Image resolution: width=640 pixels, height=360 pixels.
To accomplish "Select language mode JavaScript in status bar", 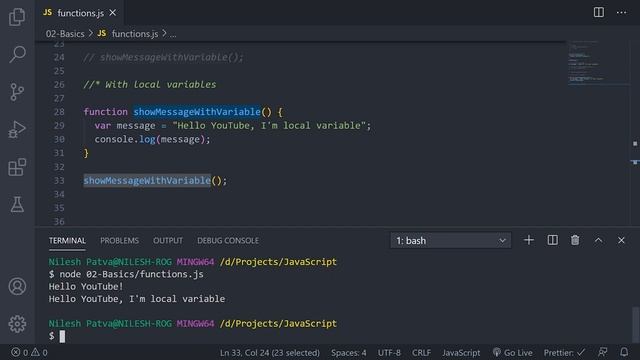I will pyautogui.click(x=461, y=352).
